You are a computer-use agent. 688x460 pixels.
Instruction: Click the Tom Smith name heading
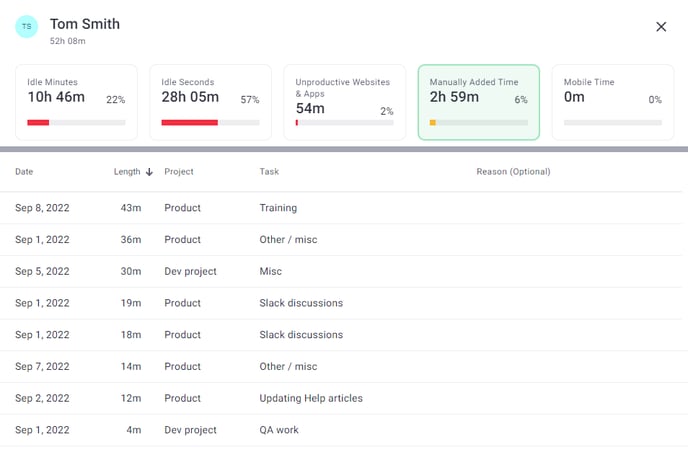point(85,24)
